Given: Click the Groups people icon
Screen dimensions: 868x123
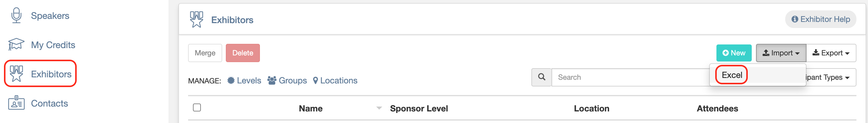Looking at the screenshot, I should point(272,80).
